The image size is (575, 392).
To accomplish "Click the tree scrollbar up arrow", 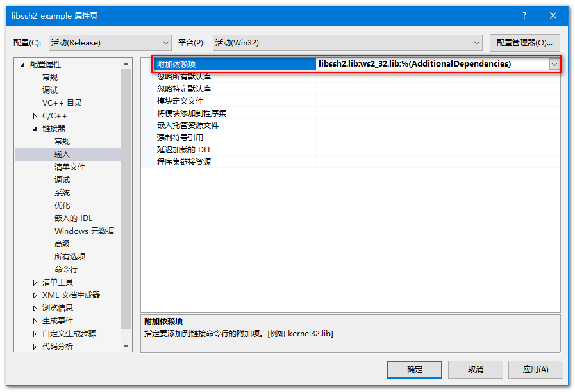I will click(x=126, y=64).
